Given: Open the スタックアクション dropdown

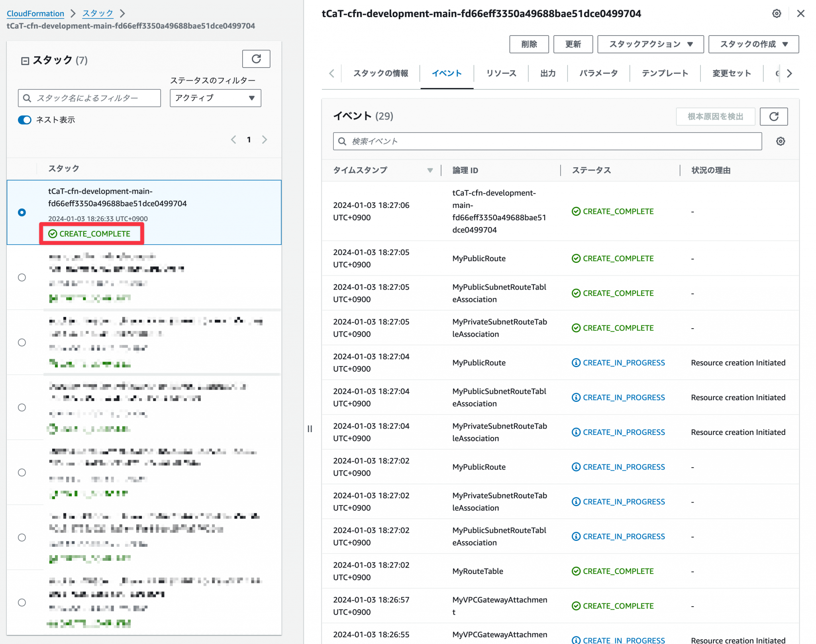Looking at the screenshot, I should coord(650,44).
